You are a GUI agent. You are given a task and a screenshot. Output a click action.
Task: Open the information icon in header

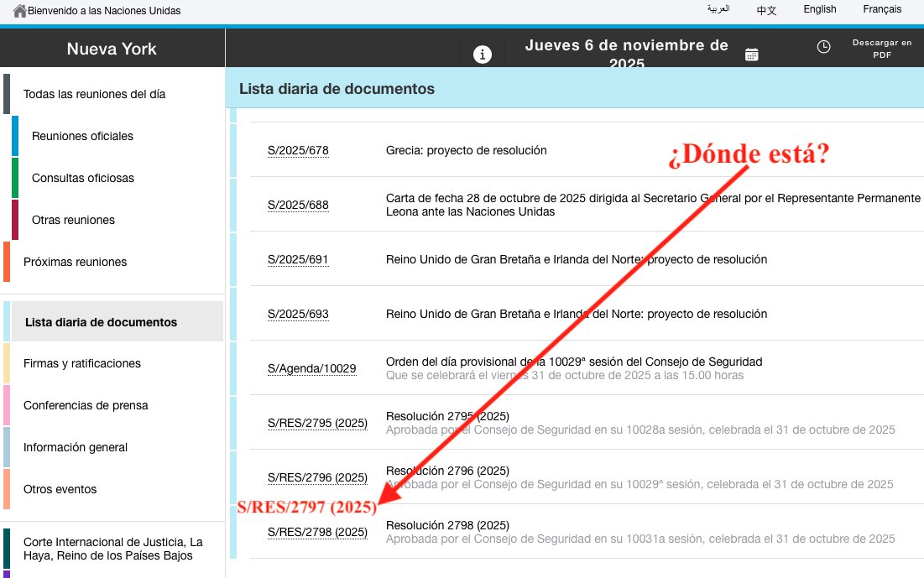(482, 55)
